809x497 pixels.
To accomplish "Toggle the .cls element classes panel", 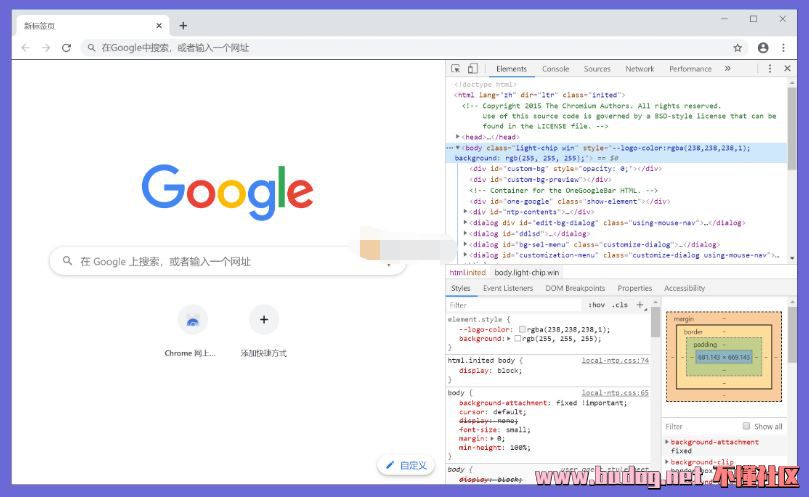I will coord(620,305).
